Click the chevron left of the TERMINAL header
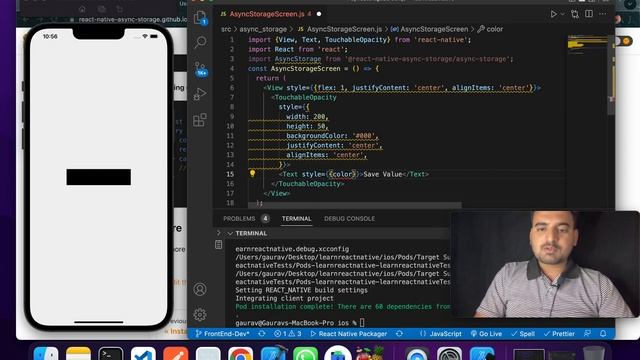640x360 pixels. (218, 233)
